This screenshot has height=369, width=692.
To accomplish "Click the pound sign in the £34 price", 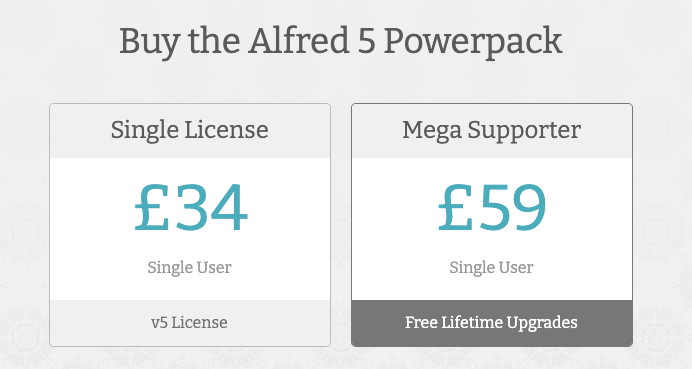I will pyautogui.click(x=152, y=207).
